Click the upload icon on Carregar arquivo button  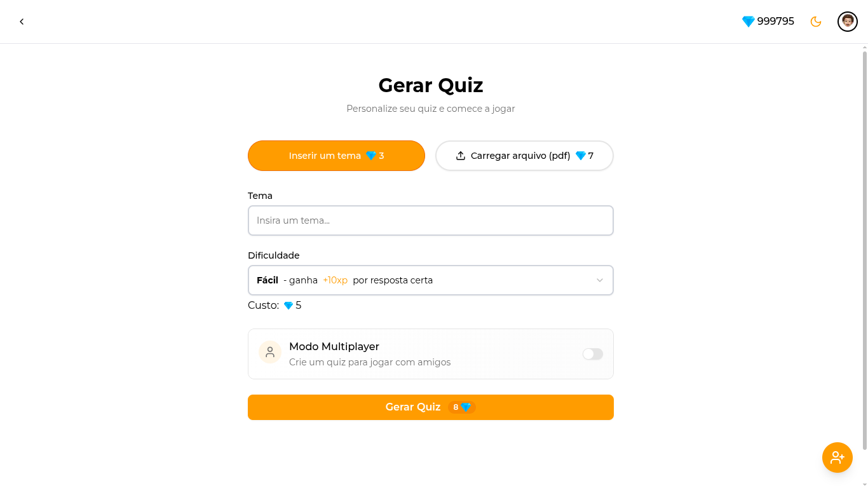point(460,155)
